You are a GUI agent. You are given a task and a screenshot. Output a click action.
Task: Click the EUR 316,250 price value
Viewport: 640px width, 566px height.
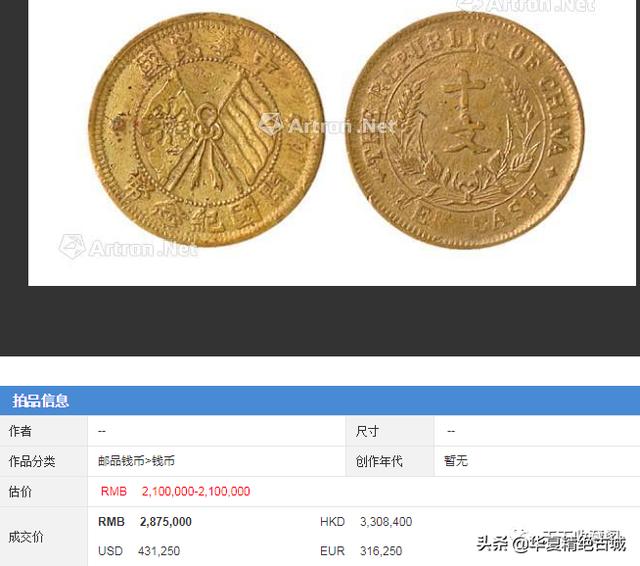pos(361,551)
